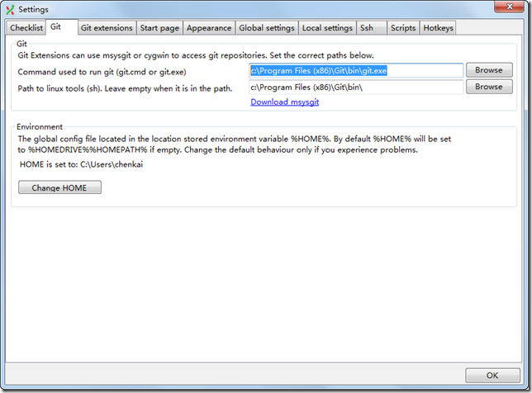Click the linux tools path input field
532x393 pixels.
356,88
